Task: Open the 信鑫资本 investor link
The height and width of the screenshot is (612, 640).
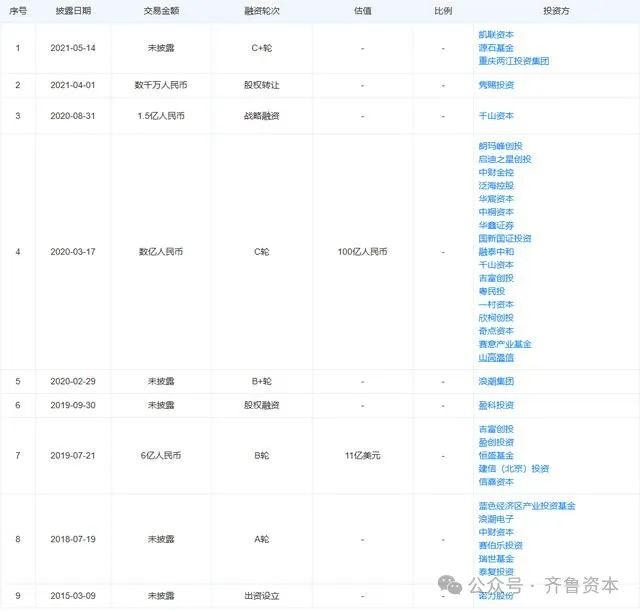Action: [x=496, y=482]
